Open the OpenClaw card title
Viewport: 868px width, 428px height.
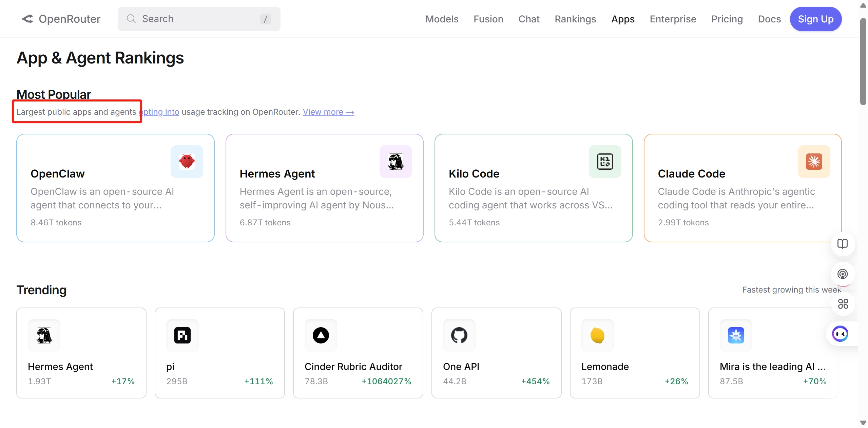pyautogui.click(x=58, y=174)
